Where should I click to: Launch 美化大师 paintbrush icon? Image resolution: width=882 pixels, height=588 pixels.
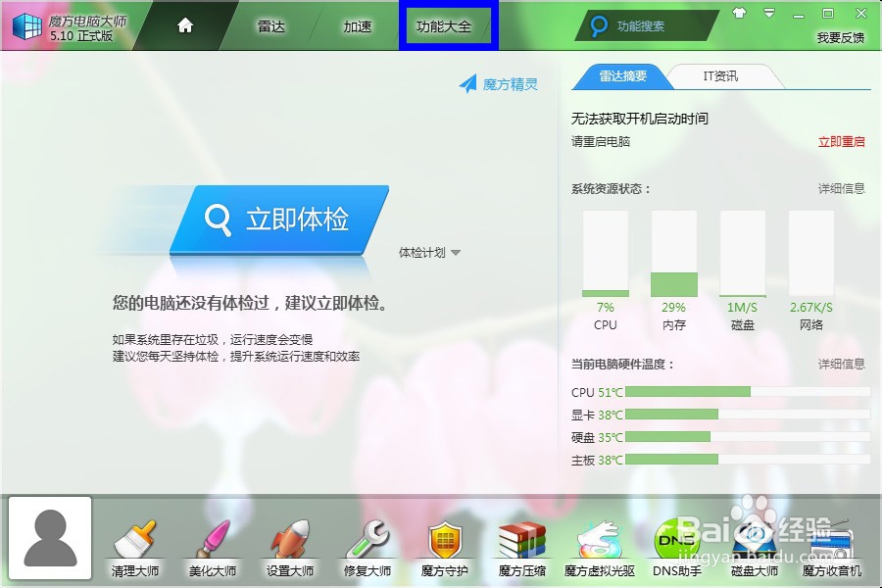point(213,539)
